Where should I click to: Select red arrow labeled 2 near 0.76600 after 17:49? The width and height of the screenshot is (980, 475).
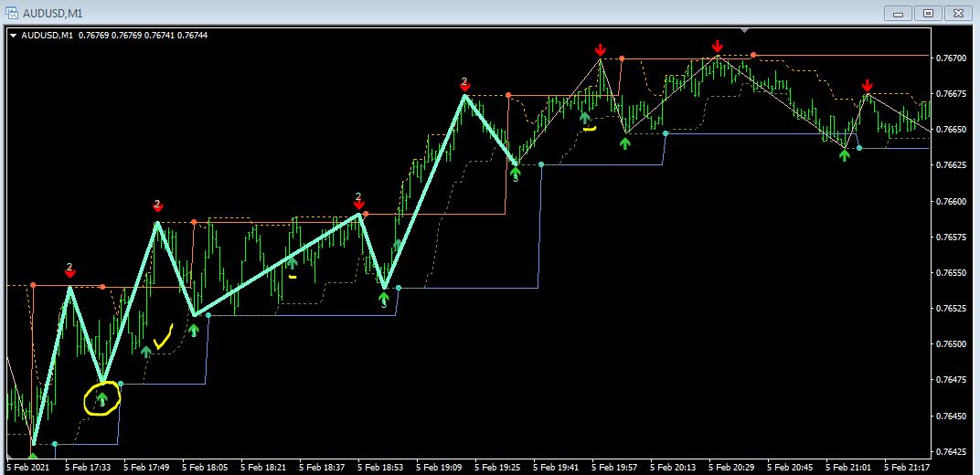tap(157, 206)
